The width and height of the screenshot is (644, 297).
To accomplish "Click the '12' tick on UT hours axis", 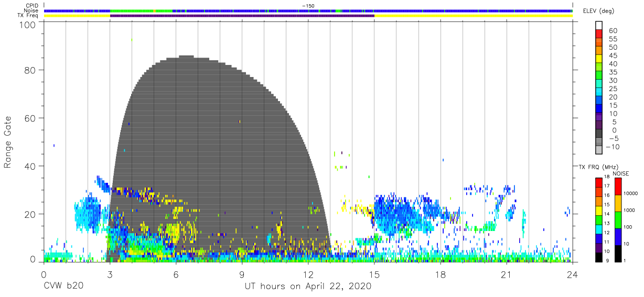I will pos(308,274).
